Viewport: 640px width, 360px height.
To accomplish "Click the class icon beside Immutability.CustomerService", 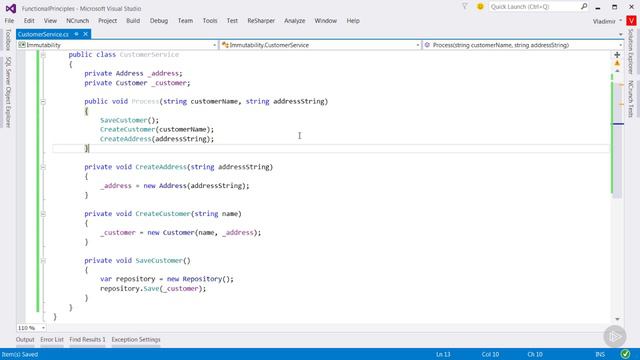I will (x=225, y=45).
